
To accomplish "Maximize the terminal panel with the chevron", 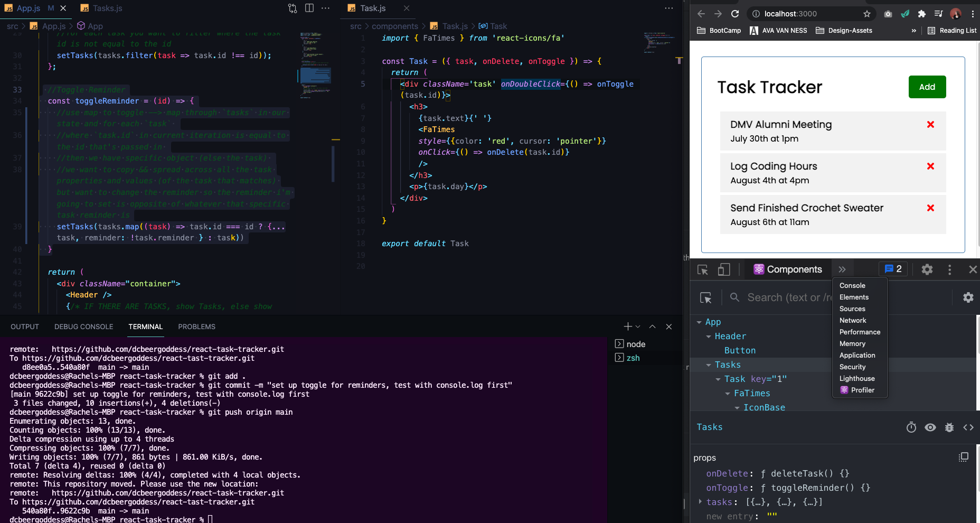I will pos(653,326).
